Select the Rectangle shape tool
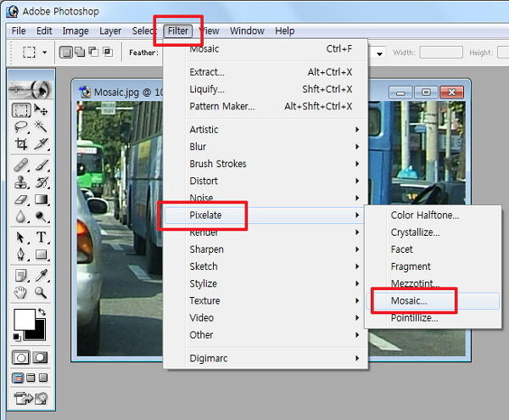 [42, 255]
